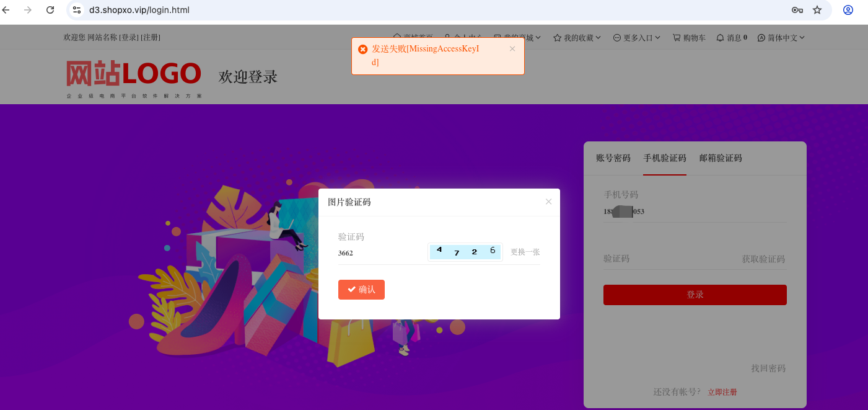The width and height of the screenshot is (868, 410).
Task: Close the 图片验证码 dialog
Action: tap(548, 202)
